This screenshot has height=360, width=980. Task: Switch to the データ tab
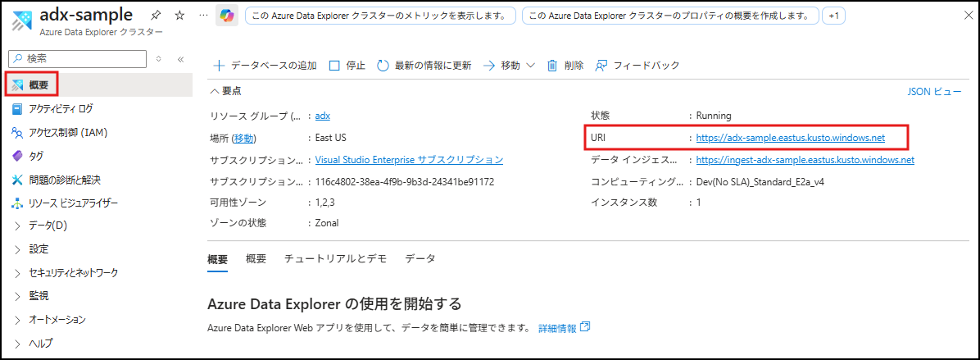click(420, 259)
